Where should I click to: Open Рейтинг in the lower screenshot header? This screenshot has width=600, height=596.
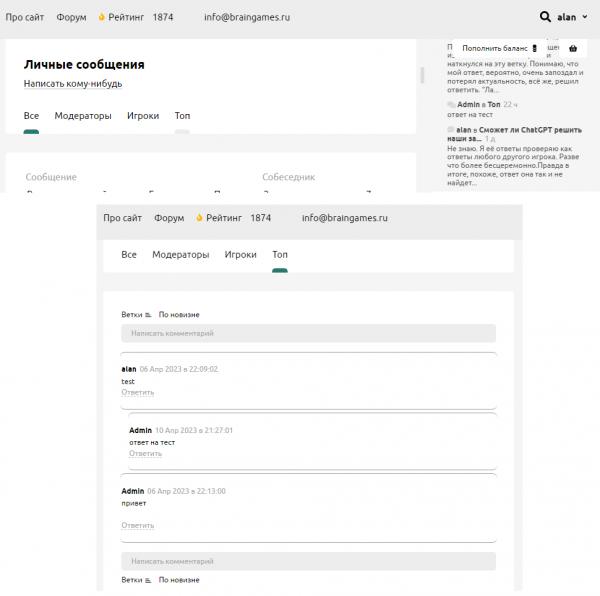[x=224, y=218]
